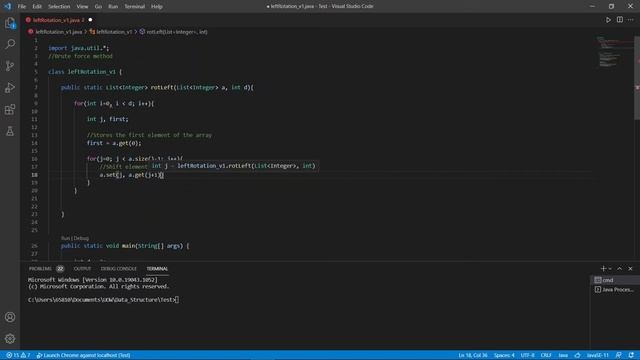The width and height of the screenshot is (640, 360).
Task: Open the launch profile dropdown beside new terminal
Action: coord(610,269)
